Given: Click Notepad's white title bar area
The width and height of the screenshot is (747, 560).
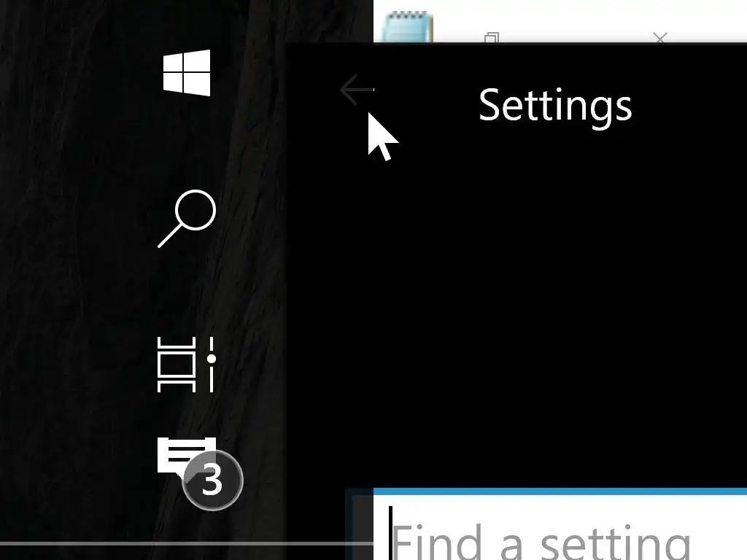Looking at the screenshot, I should 572,19.
